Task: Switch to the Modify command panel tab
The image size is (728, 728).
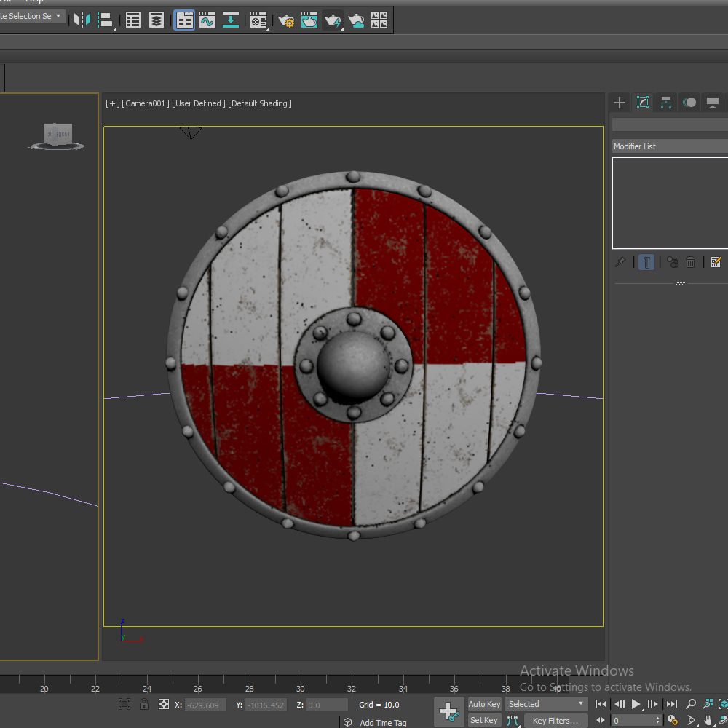Action: coord(643,103)
